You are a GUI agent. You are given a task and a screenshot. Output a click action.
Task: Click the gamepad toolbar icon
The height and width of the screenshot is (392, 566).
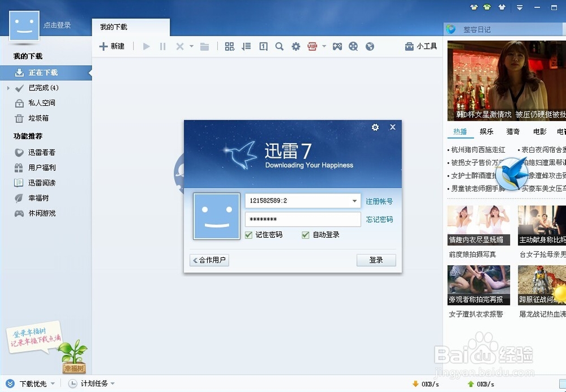pos(337,46)
